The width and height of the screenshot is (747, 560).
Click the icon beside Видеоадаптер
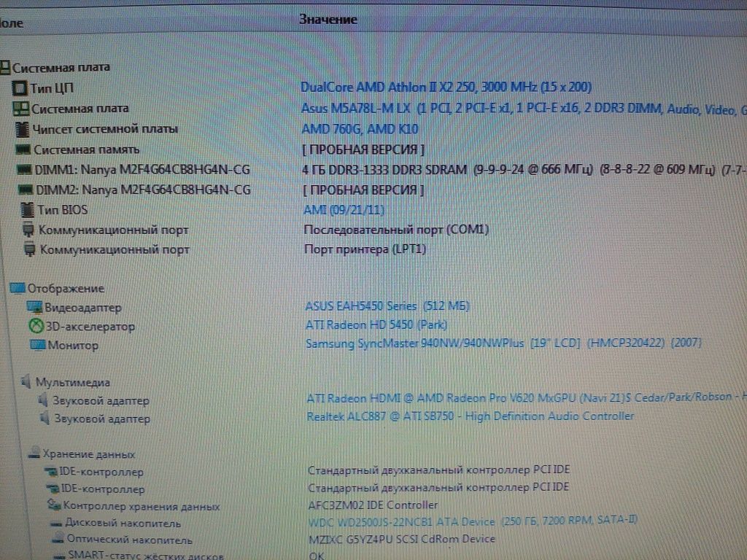click(34, 307)
